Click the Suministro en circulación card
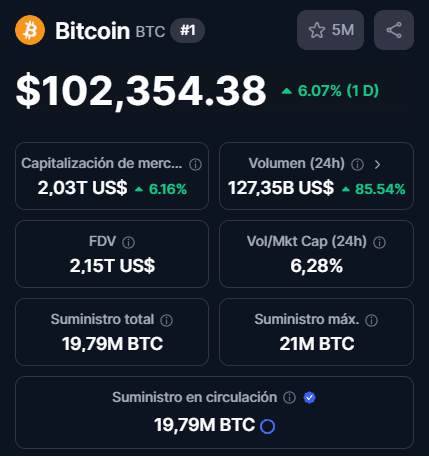Image resolution: width=429 pixels, height=458 pixels. [214, 412]
